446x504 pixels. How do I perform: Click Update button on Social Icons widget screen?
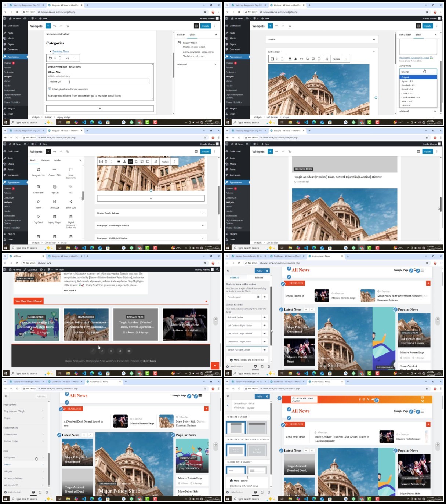[x=206, y=26]
